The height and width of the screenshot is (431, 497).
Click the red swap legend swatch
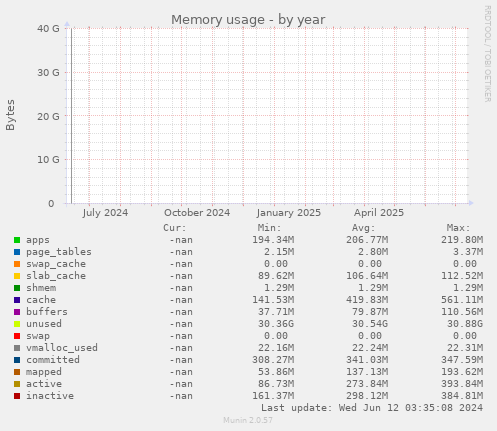pos(17,336)
